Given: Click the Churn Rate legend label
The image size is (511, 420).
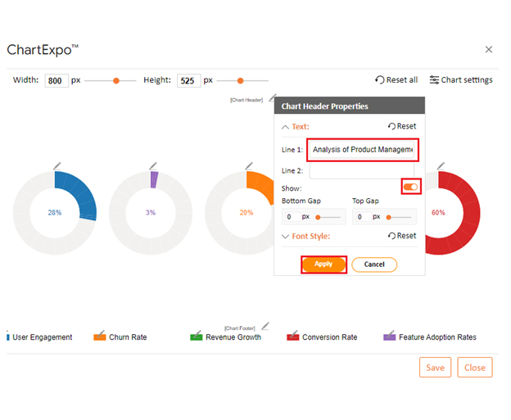Looking at the screenshot, I should pos(128,337).
